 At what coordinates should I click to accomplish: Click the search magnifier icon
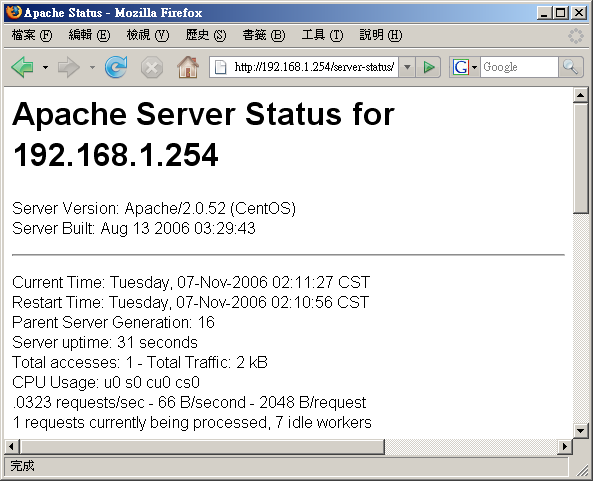pyautogui.click(x=570, y=67)
